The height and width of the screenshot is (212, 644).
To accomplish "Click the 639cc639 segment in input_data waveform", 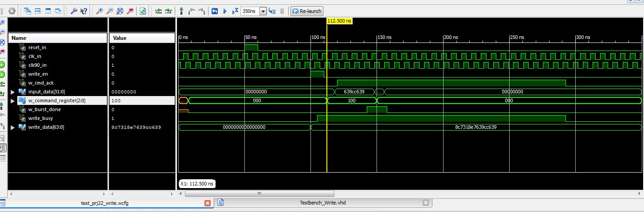I will [354, 92].
